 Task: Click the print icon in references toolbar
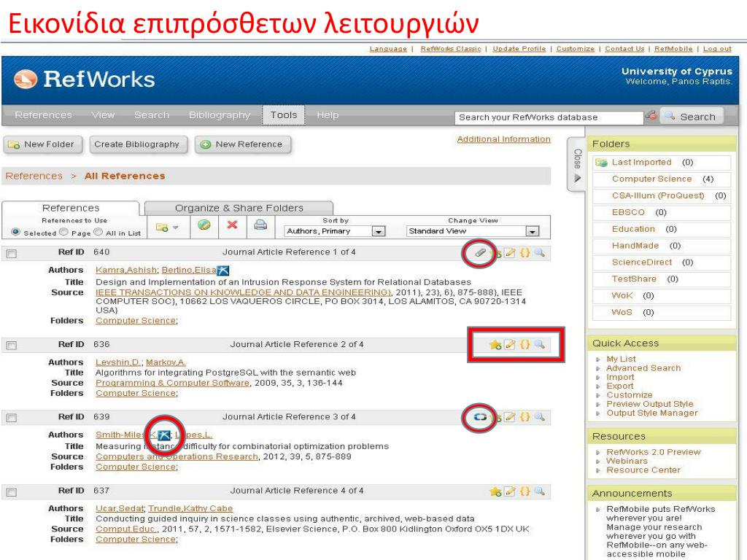click(260, 225)
